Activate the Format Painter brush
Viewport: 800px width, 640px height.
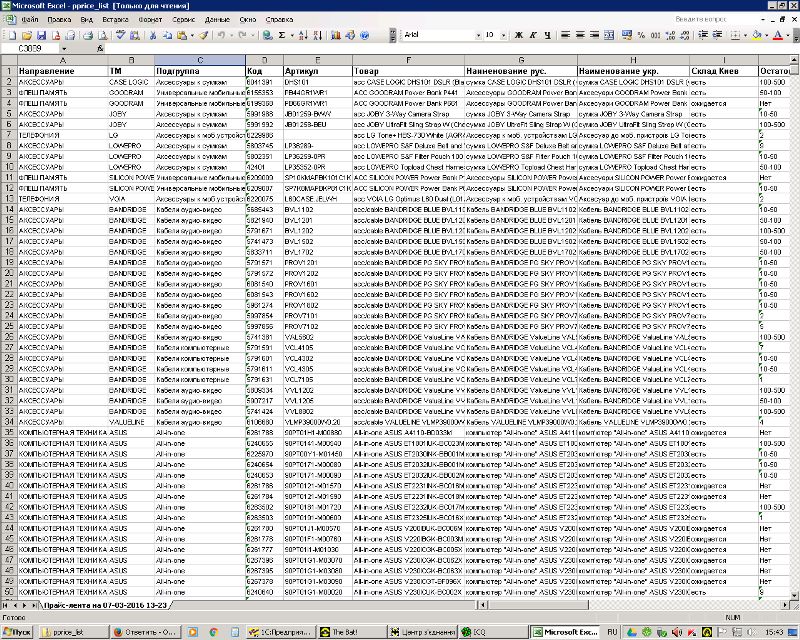coord(203,35)
